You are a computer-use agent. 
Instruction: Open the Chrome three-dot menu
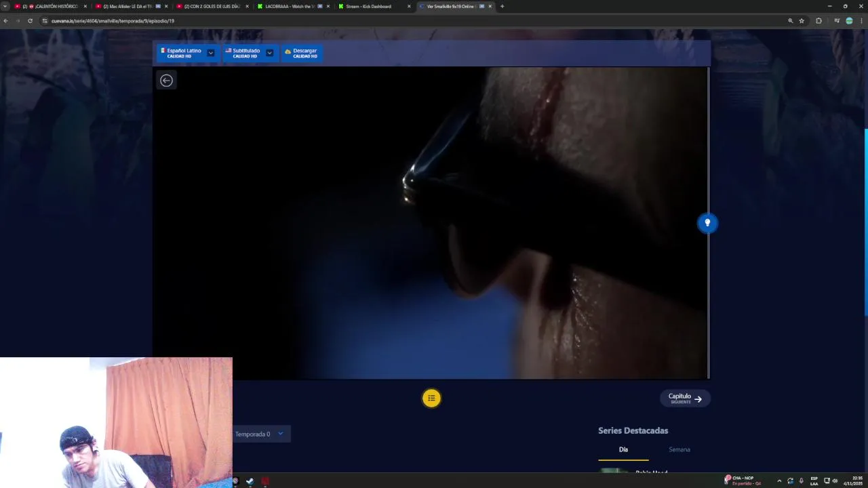(861, 21)
